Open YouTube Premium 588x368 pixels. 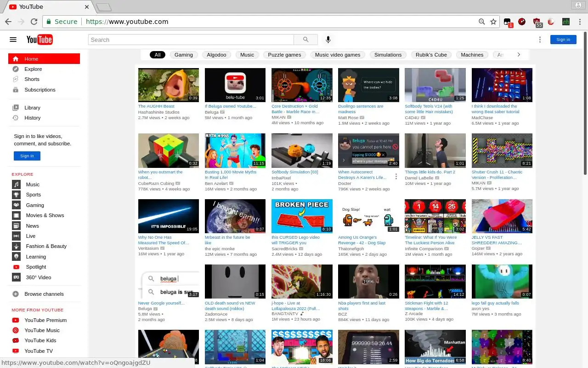pos(44,320)
